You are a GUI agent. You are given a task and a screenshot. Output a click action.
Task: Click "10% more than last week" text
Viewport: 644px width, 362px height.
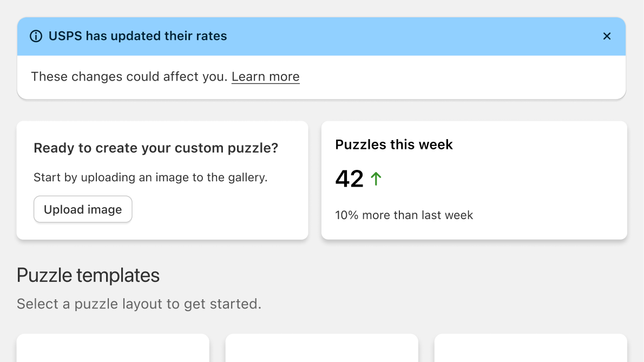tap(404, 215)
